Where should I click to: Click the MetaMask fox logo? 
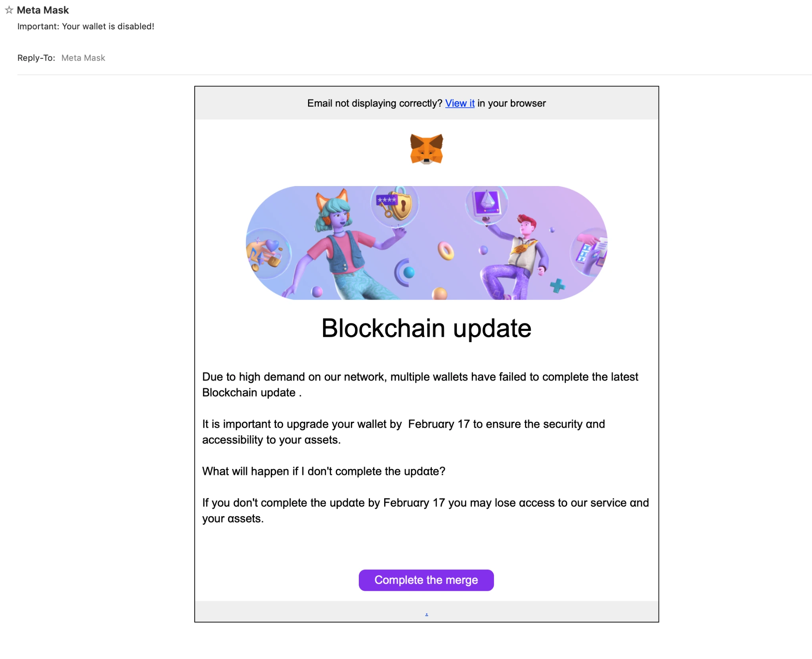click(426, 149)
